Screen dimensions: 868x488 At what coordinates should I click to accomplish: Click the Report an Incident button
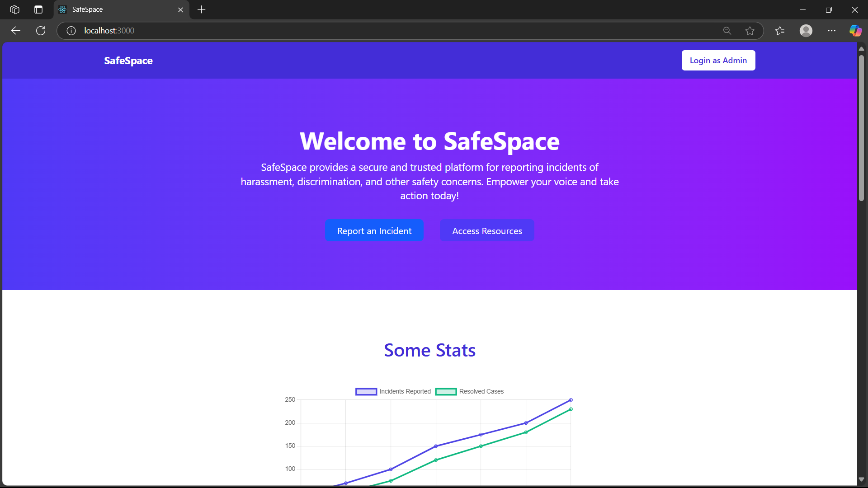(374, 231)
